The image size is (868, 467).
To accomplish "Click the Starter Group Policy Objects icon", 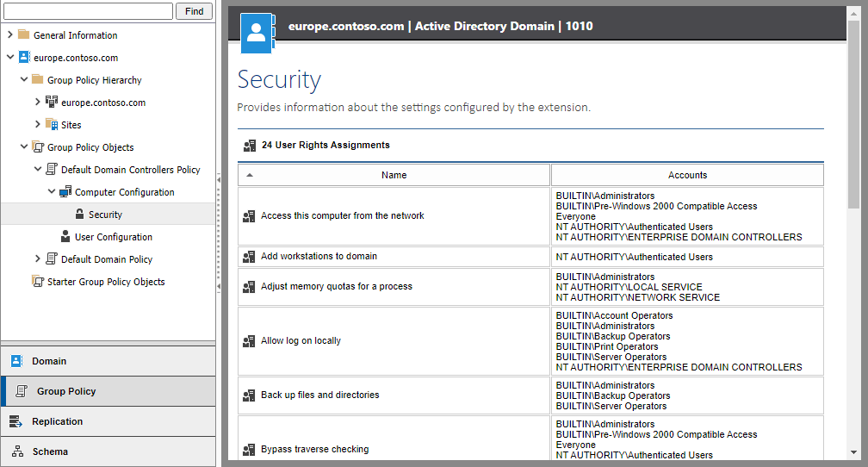I will click(x=38, y=282).
